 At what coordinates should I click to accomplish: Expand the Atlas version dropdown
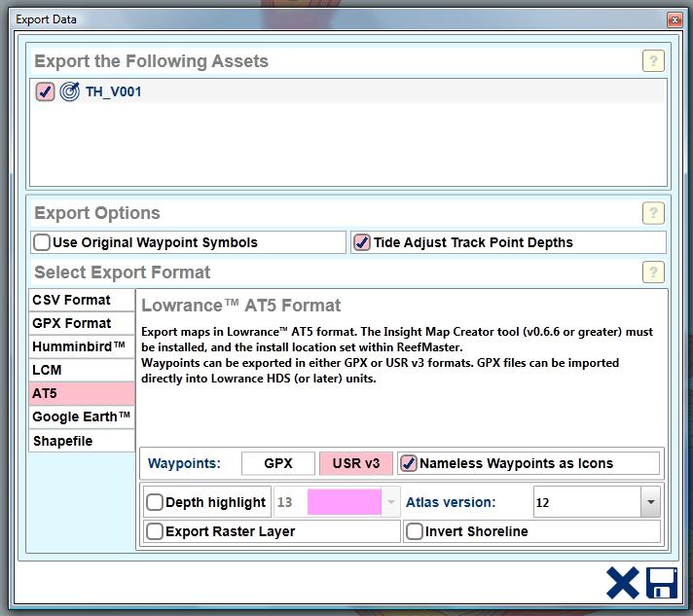[650, 502]
